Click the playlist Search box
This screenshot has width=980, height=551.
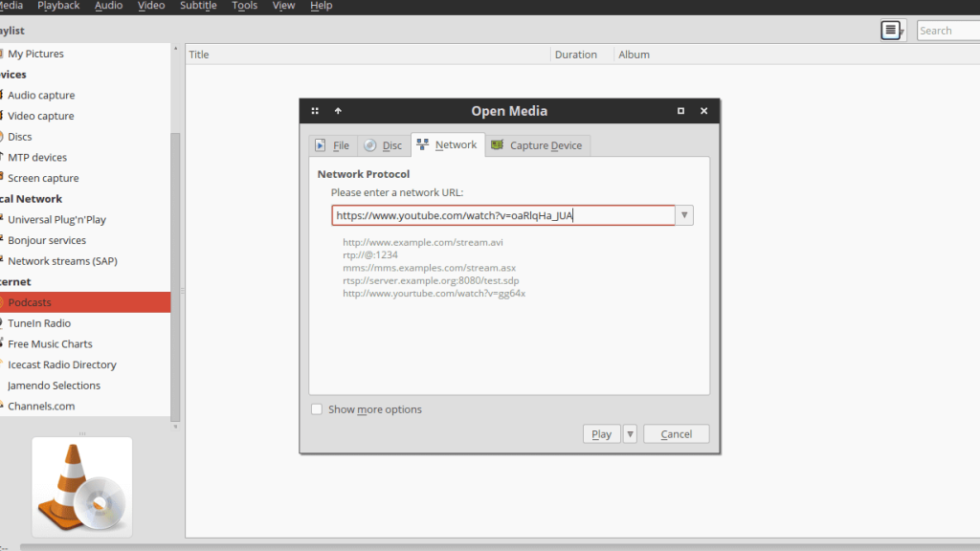(947, 31)
